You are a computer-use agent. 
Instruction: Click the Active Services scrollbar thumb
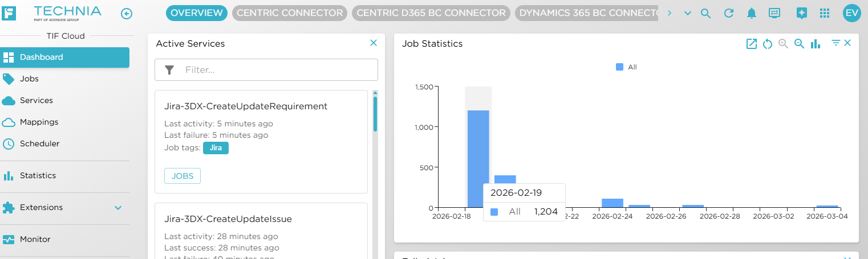pyautogui.click(x=375, y=113)
